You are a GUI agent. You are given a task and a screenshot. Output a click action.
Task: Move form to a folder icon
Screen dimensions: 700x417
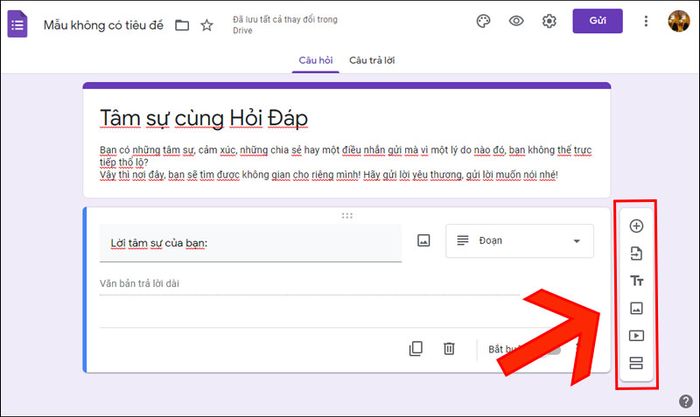coord(182,25)
